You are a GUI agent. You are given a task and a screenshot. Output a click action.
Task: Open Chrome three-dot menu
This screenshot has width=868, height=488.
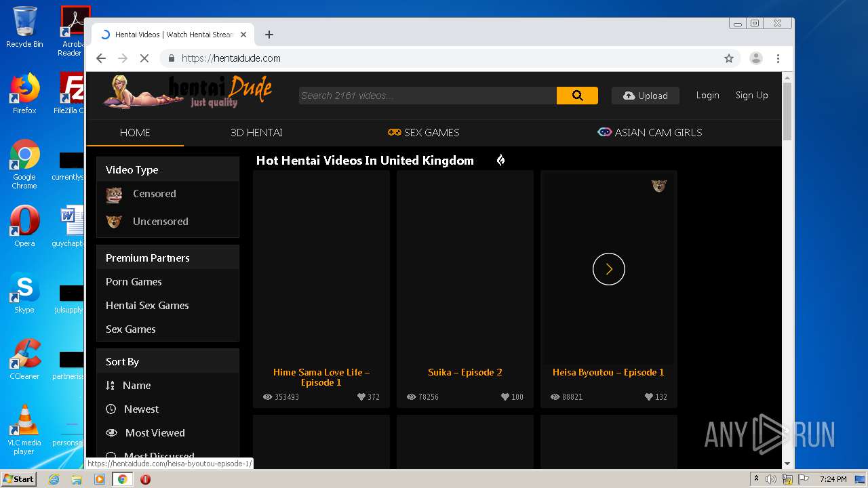(778, 58)
